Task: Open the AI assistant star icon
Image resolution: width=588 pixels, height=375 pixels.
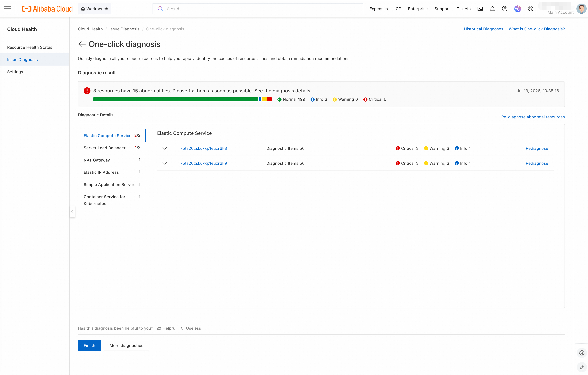Action: pos(517,9)
